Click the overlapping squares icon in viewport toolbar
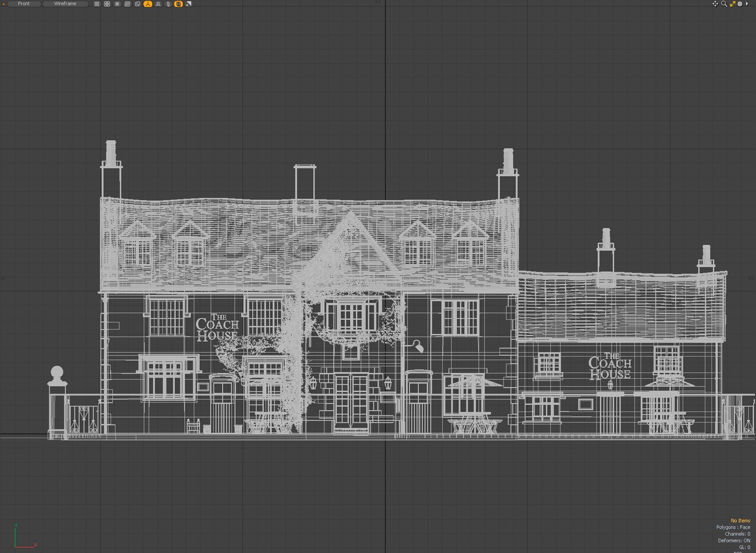Viewport: 756px width, 553px height. click(138, 4)
